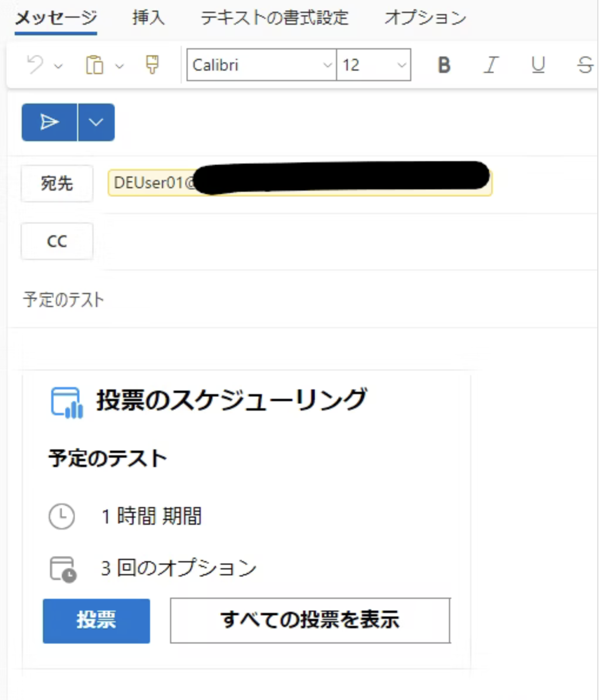
Task: Click the すべての投票を表示 button
Action: click(310, 621)
